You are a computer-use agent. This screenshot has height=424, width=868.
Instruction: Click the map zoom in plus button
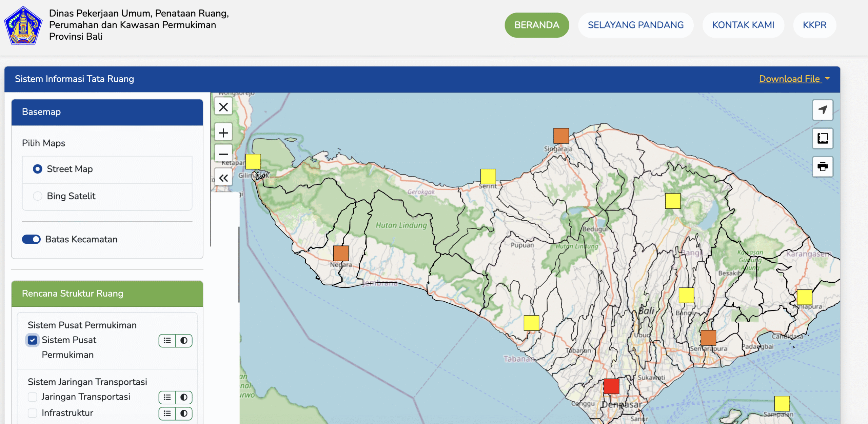[x=223, y=133]
